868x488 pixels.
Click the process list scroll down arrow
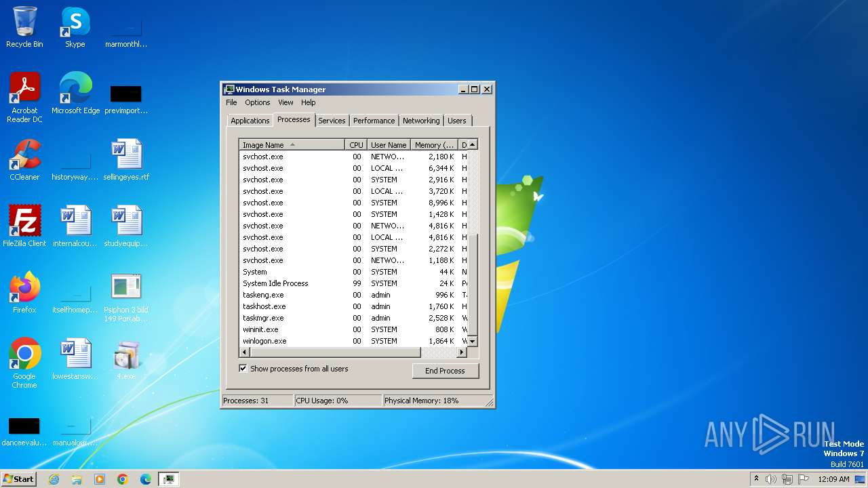473,341
